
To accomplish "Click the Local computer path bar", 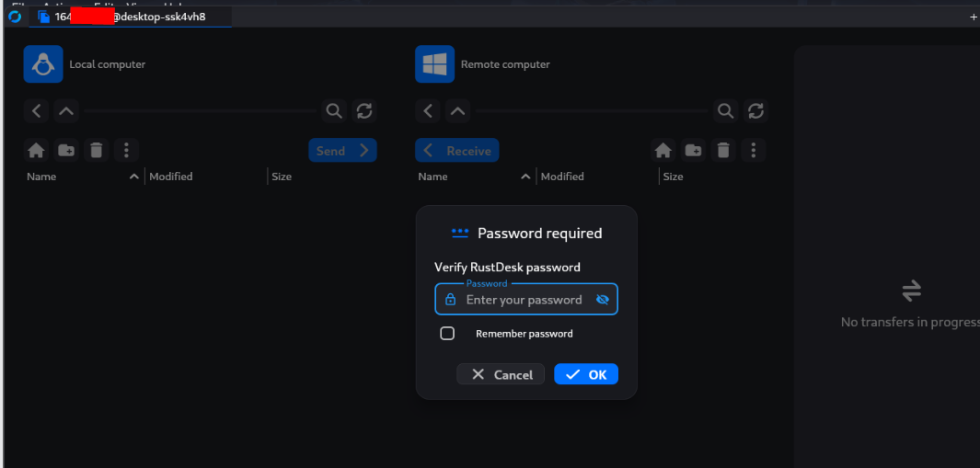I will [200, 111].
